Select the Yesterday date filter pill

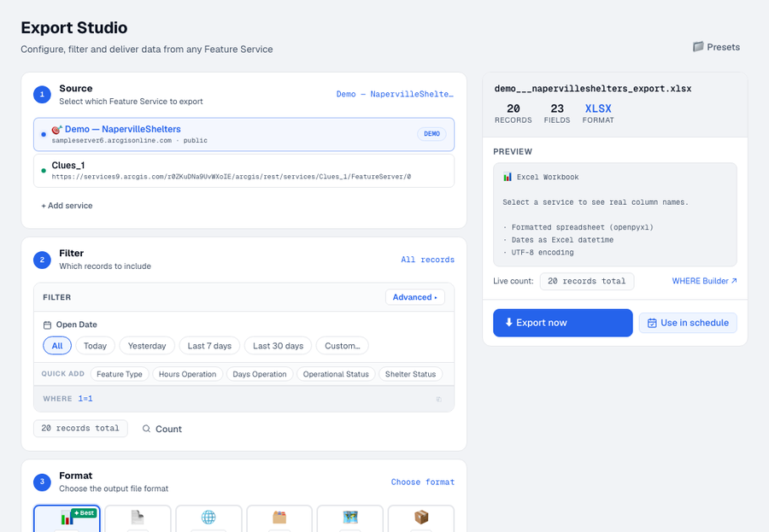(147, 346)
